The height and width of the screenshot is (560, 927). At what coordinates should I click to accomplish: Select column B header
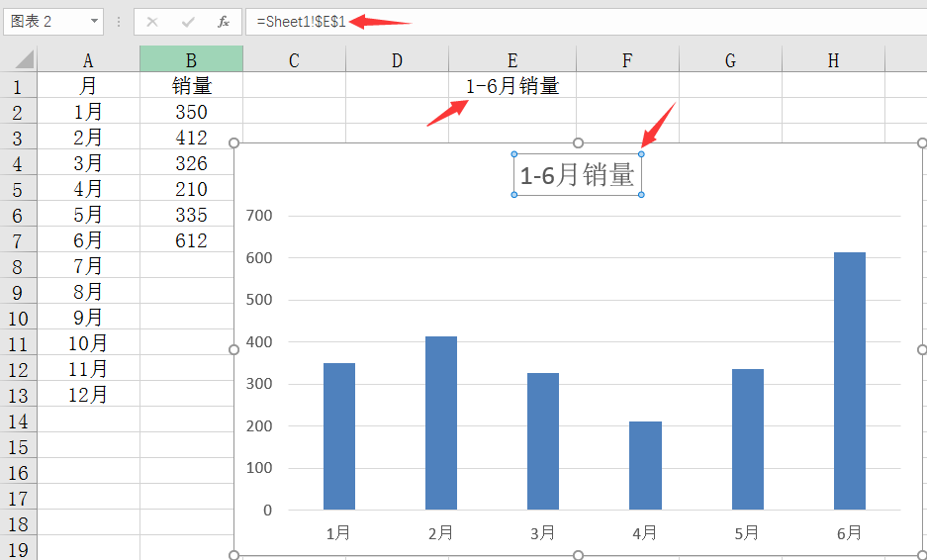pos(191,59)
